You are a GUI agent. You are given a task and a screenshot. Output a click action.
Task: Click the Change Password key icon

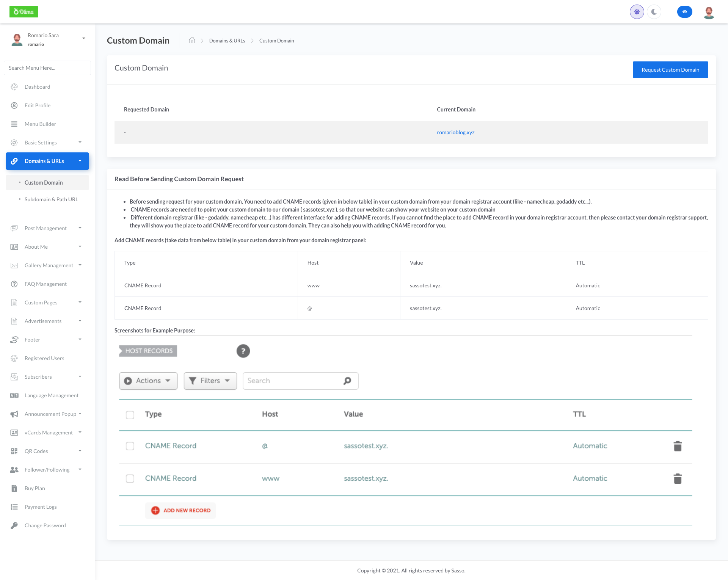click(14, 525)
